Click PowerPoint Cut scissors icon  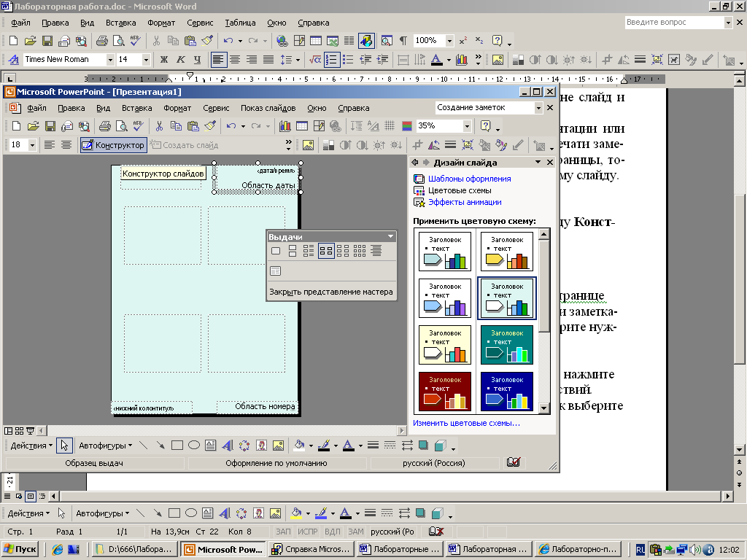coord(159,126)
